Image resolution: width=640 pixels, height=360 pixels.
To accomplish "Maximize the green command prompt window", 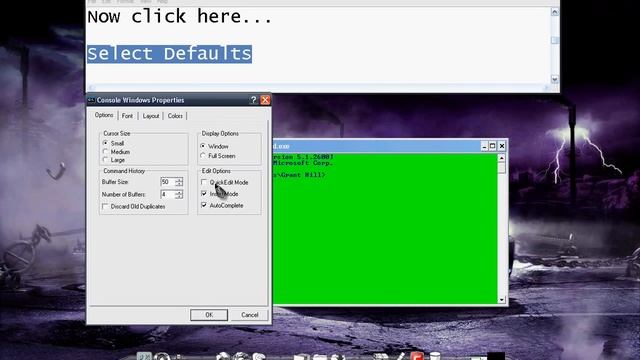I will tap(493, 146).
